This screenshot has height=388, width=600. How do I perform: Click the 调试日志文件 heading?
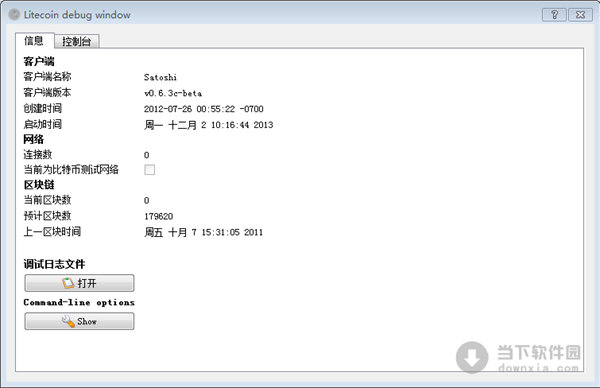[x=54, y=264]
